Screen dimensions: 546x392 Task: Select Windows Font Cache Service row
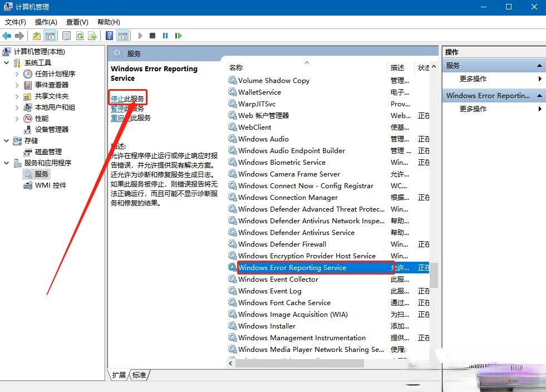(x=329, y=303)
